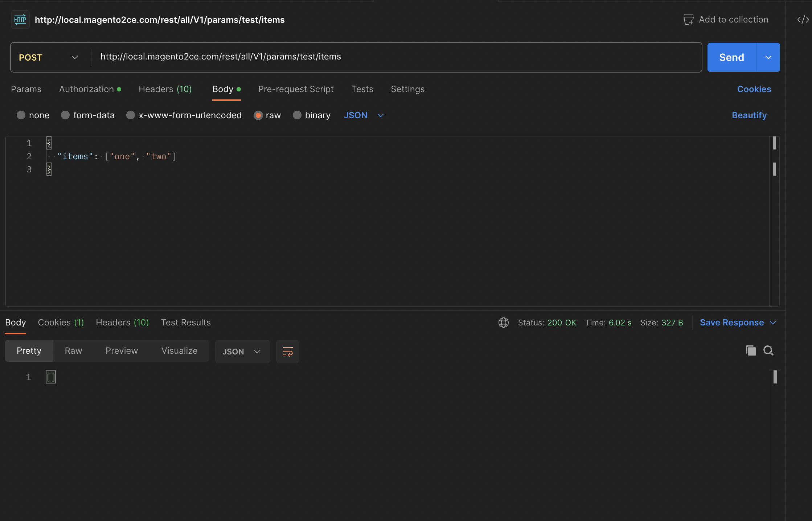Screen dimensions: 812x521
Task: Click the HTTP request badge icon
Action: click(x=20, y=20)
